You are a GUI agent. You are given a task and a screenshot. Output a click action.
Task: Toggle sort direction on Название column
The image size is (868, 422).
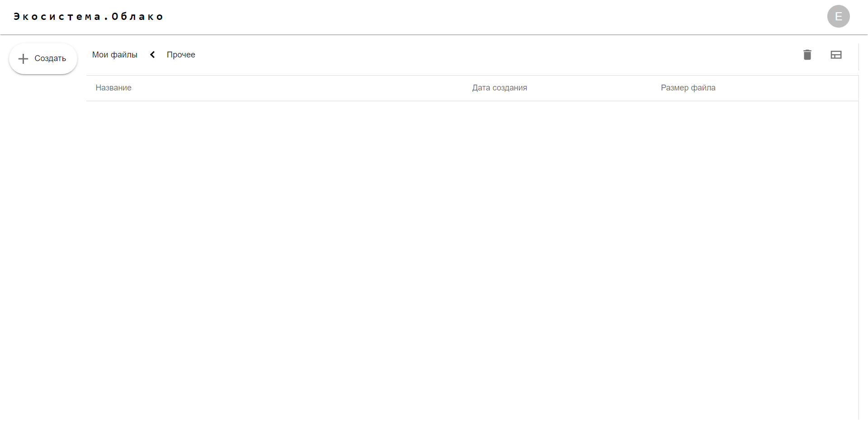pyautogui.click(x=113, y=88)
